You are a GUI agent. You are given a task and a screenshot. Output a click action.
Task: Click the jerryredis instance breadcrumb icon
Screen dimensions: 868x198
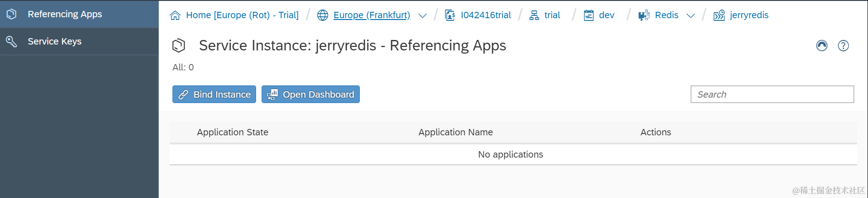coord(719,15)
